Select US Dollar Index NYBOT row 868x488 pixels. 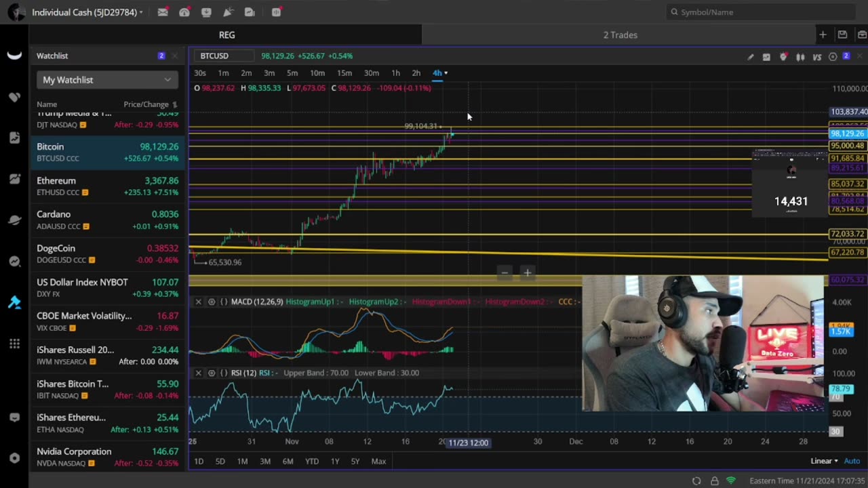coord(107,288)
